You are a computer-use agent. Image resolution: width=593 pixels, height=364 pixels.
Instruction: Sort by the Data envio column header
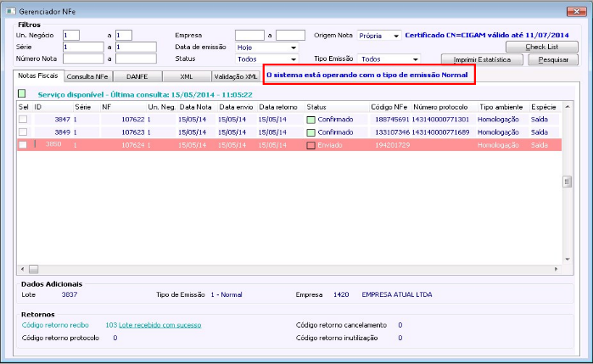point(237,108)
